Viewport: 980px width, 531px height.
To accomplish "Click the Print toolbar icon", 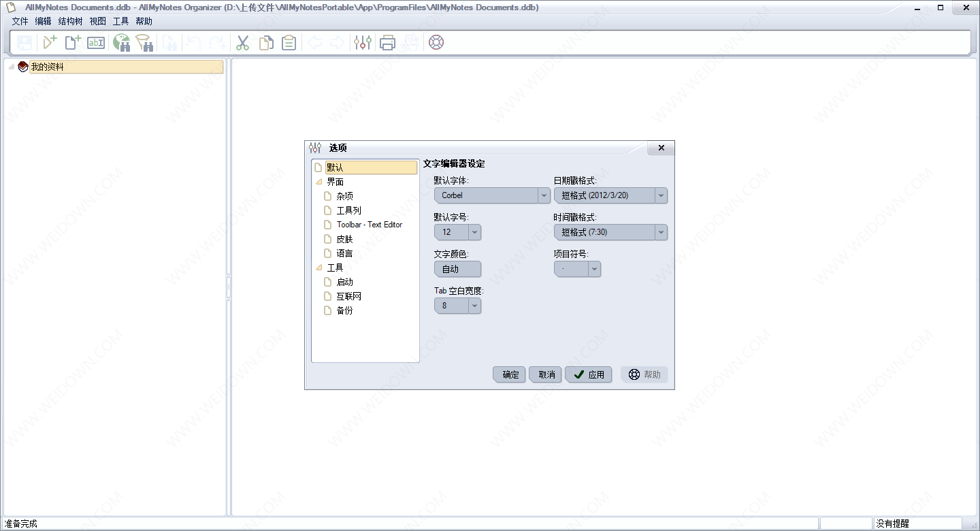I will pos(388,43).
